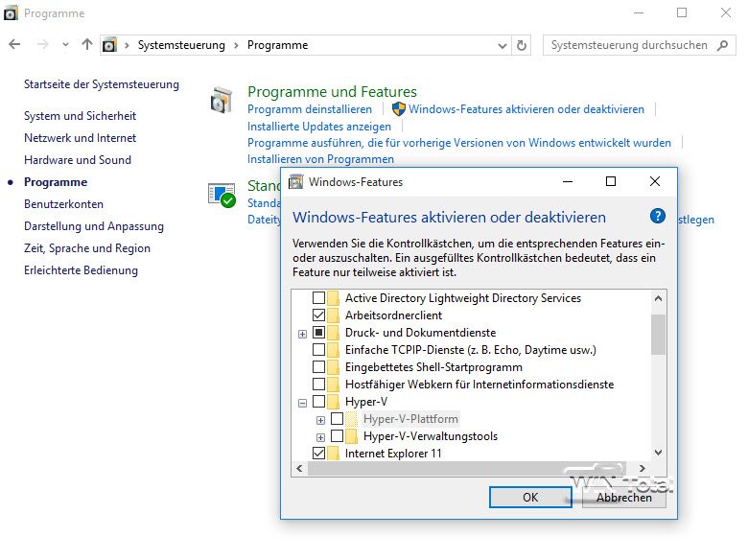Viewport: 748px width, 560px height.
Task: Open recent locations dropdown arrow
Action: pyautogui.click(x=65, y=45)
